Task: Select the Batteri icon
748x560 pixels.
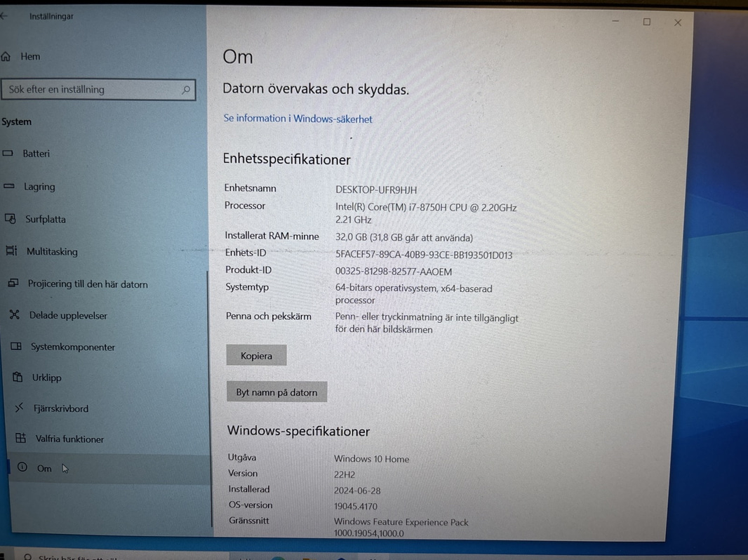Action: coord(8,153)
